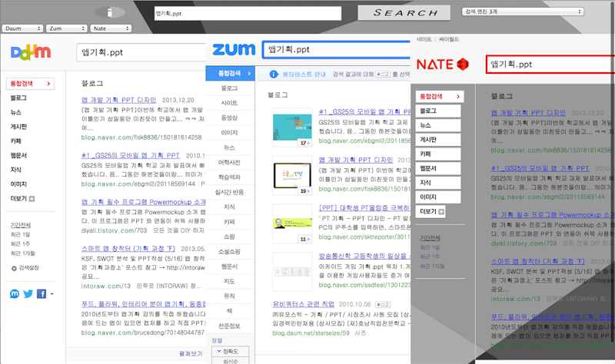Open Zum result [PPT] 대학생 PT울렁증 극복하기
Screen dimensions: 615x364
pos(364,207)
